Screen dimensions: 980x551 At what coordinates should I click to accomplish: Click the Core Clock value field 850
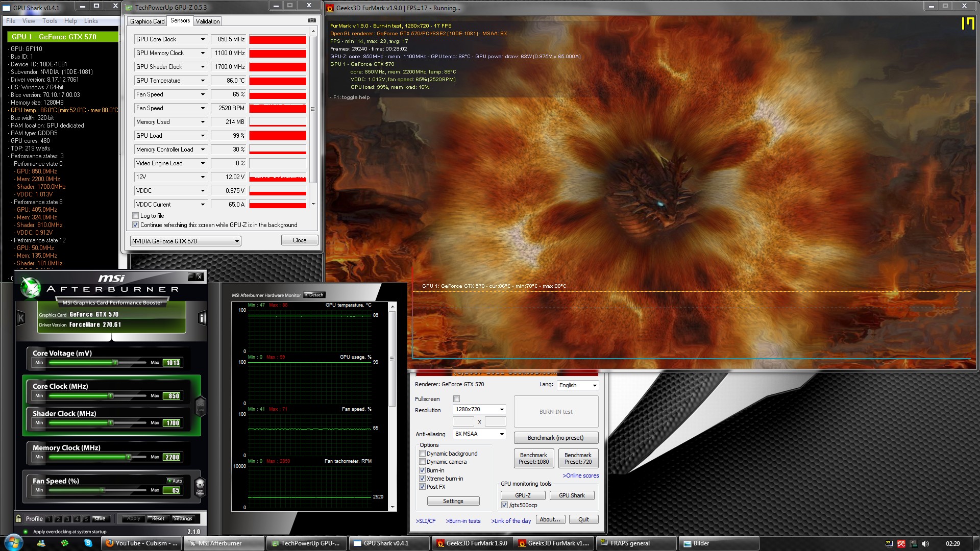172,396
